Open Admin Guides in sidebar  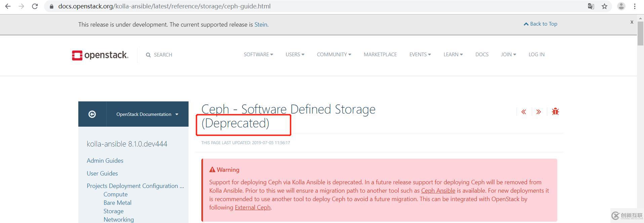[x=105, y=161]
